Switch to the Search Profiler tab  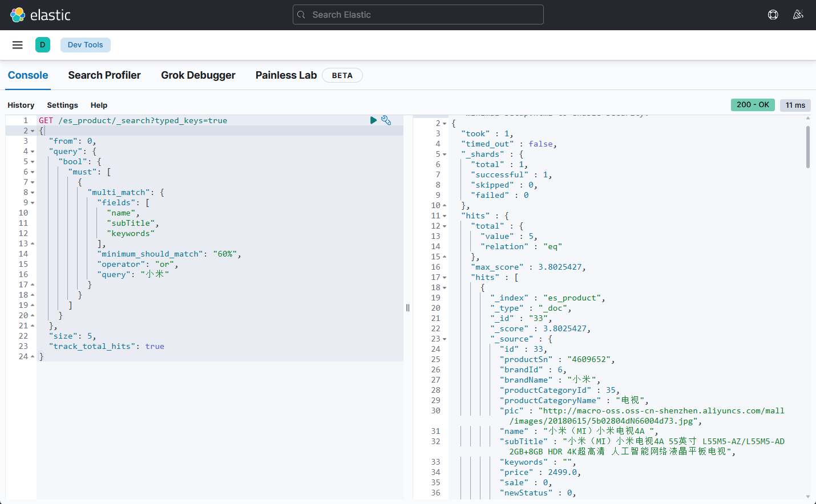[x=104, y=75]
